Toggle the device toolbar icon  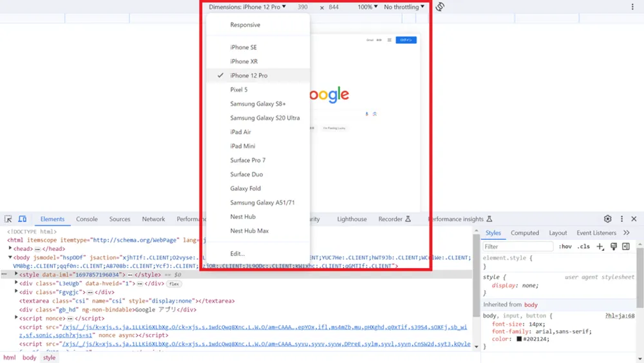coord(22,219)
